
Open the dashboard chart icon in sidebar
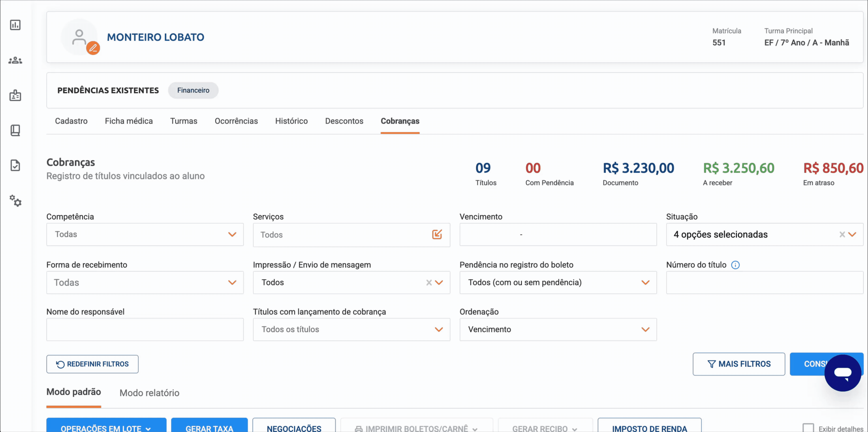pos(15,25)
